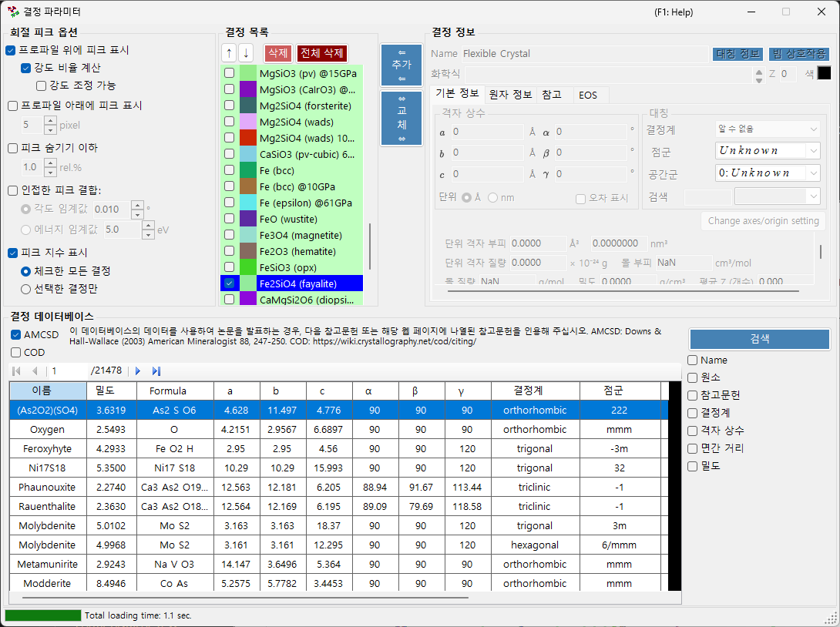Click 교체 (replace) crystal button
The image size is (840, 627).
(x=402, y=118)
